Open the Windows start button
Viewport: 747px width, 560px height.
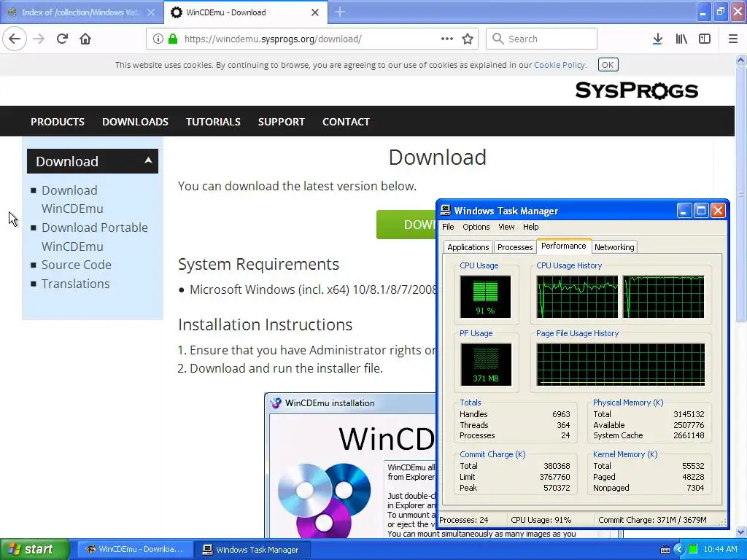(x=34, y=550)
